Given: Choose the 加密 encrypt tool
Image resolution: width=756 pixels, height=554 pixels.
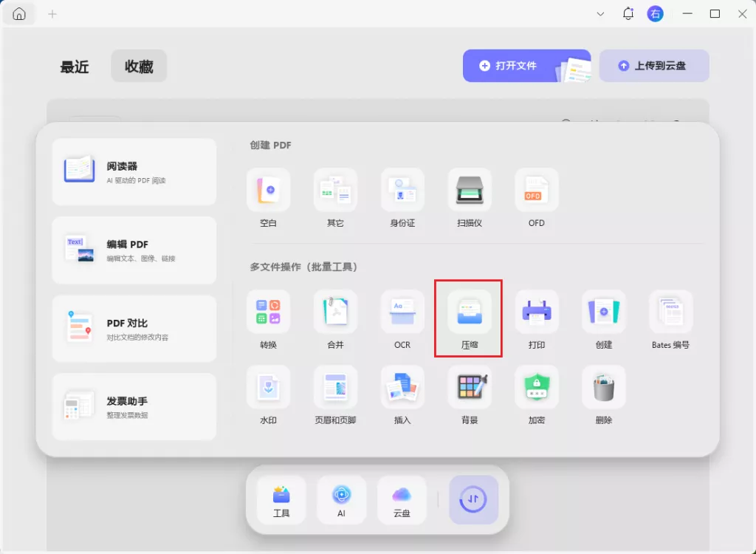Looking at the screenshot, I should pos(537,388).
